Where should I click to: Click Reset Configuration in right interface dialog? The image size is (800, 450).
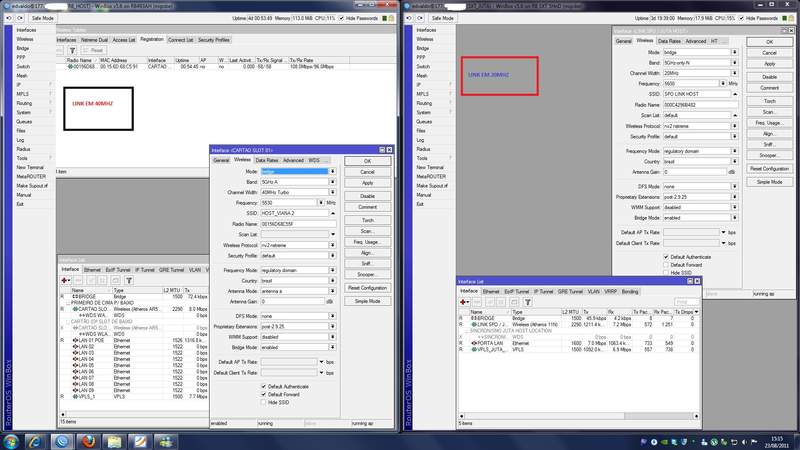coord(769,168)
